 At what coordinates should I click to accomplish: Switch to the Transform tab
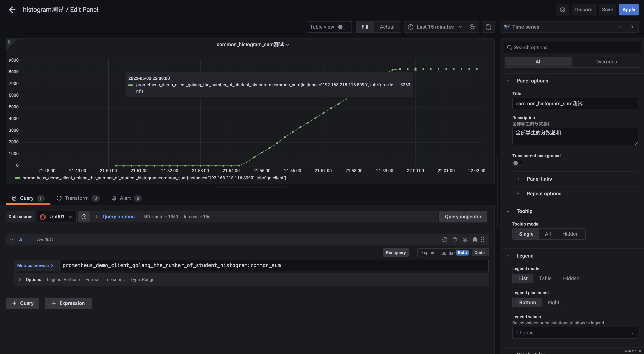[77, 198]
